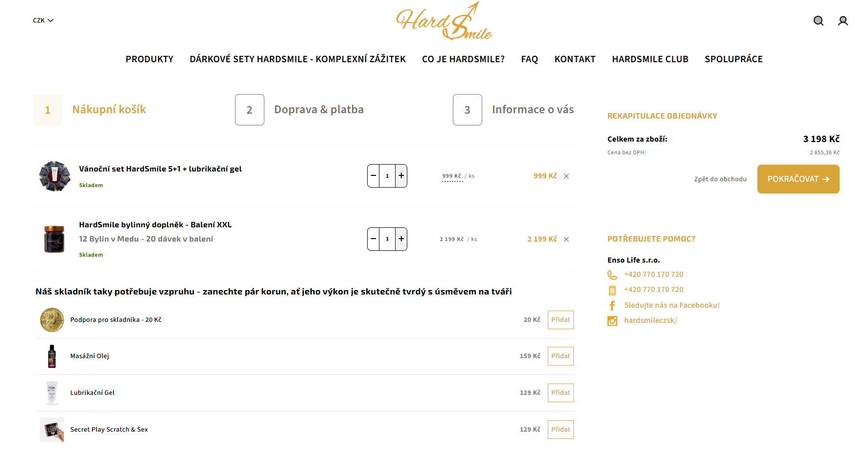Open the search icon in the header
Image resolution: width=868 pixels, height=462 pixels.
818,21
